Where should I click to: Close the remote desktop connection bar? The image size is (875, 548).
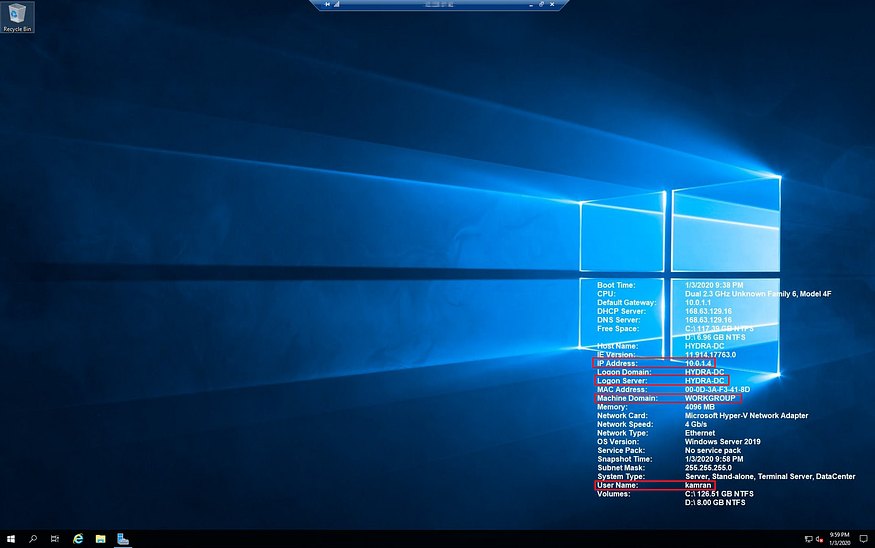552,5
